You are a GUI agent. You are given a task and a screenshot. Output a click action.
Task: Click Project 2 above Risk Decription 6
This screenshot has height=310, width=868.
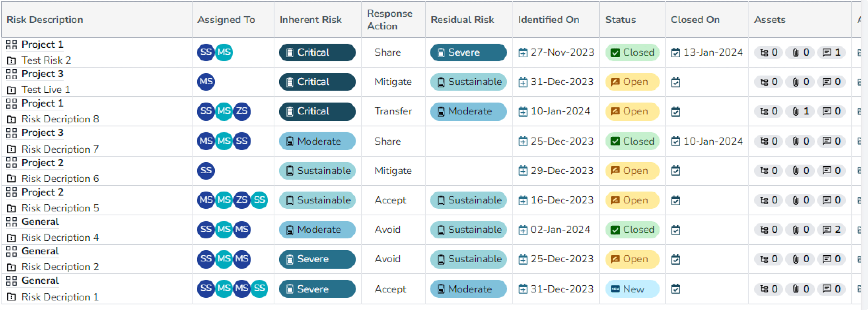click(42, 163)
